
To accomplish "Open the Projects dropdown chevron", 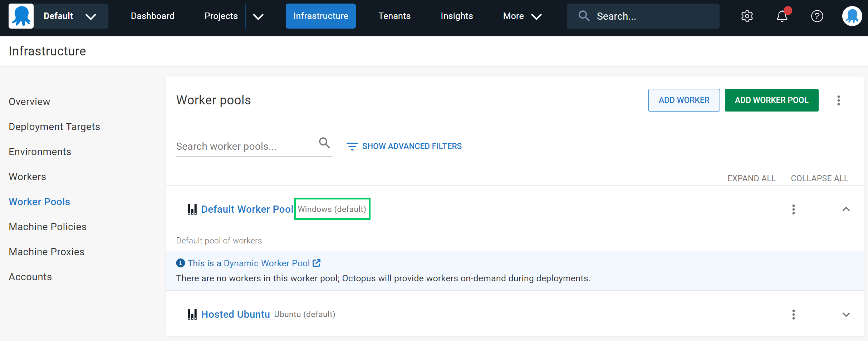I will tap(259, 16).
